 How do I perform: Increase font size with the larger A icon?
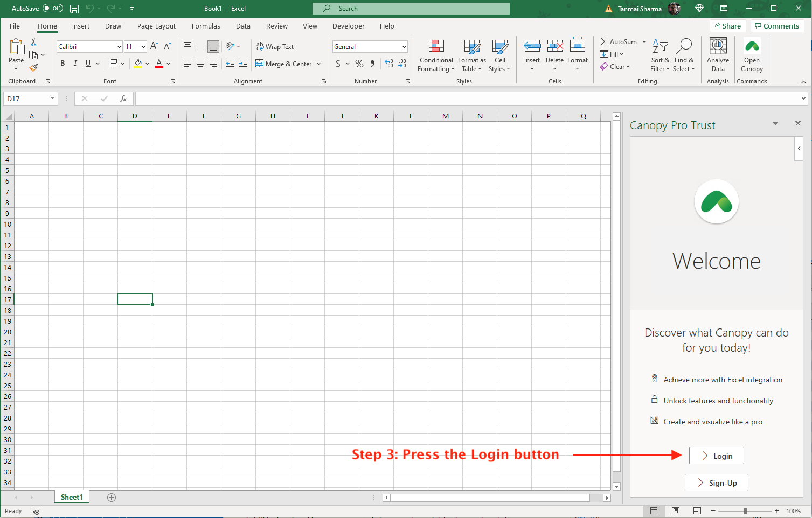pyautogui.click(x=154, y=46)
